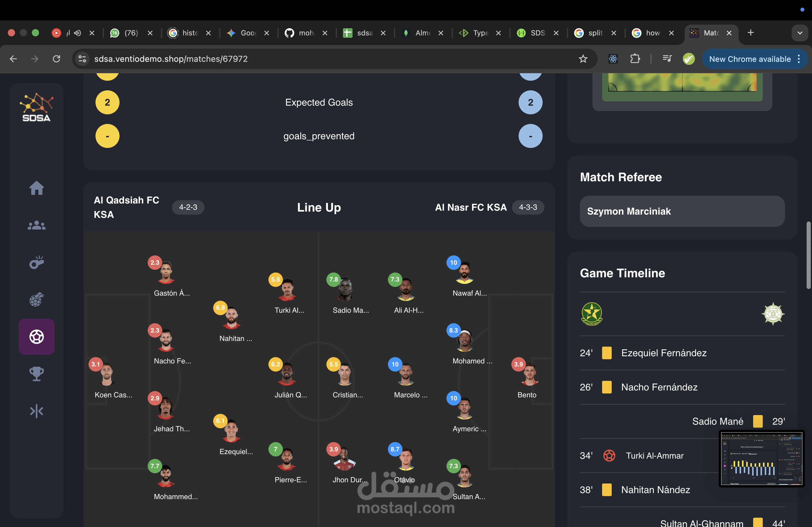The image size is (812, 527).
Task: Mute audio on the first tab
Action: 78,33
